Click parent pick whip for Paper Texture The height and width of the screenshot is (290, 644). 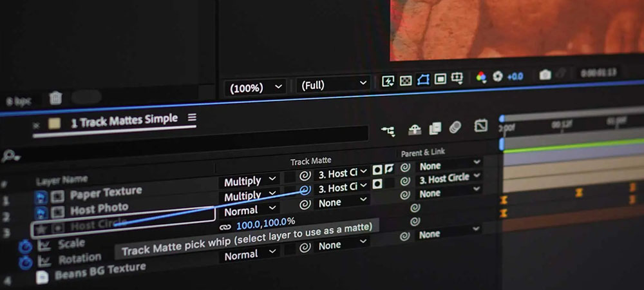coord(405,168)
